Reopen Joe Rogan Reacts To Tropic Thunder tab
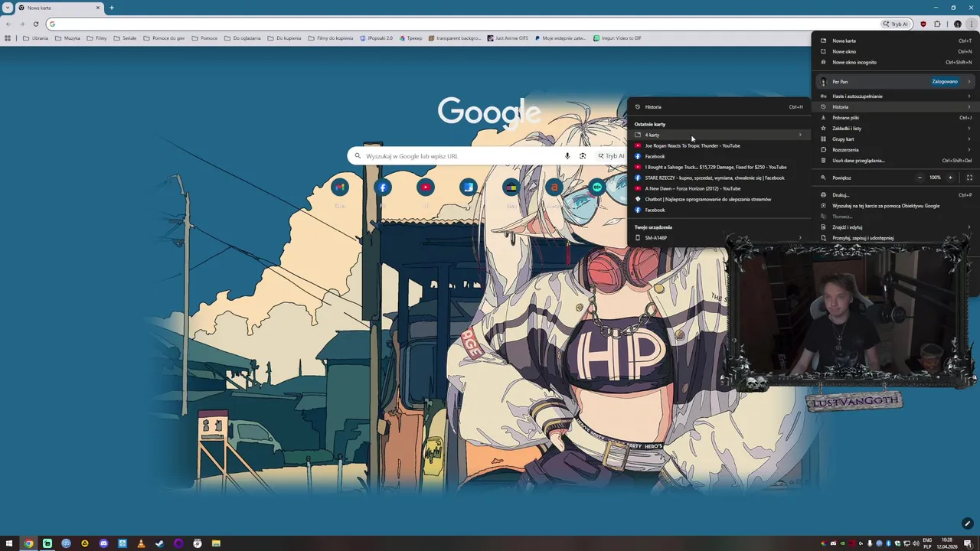This screenshot has width=980, height=551. click(719, 145)
